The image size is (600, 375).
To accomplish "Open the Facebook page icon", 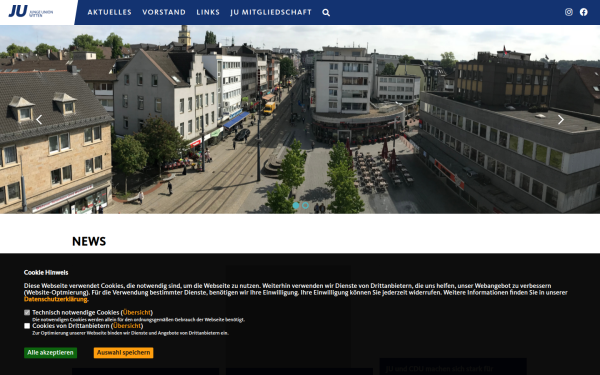I will coord(584,12).
